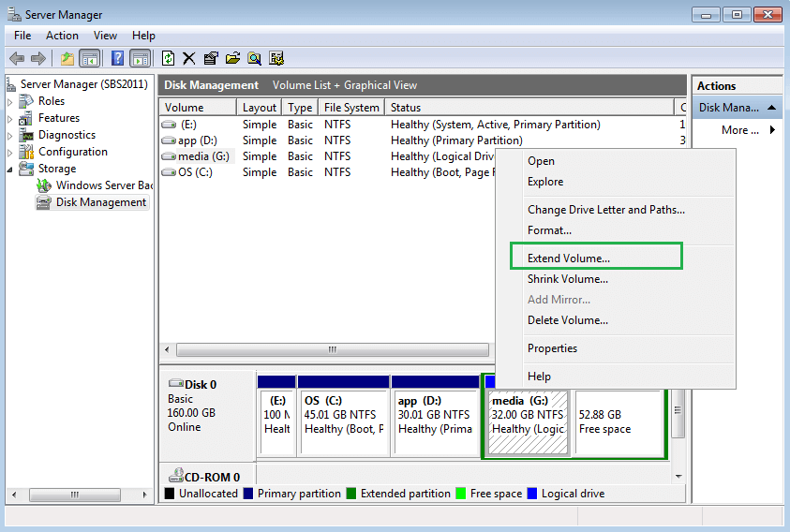
Task: Toggle the Show/Hide Console Tree button
Action: click(90, 58)
